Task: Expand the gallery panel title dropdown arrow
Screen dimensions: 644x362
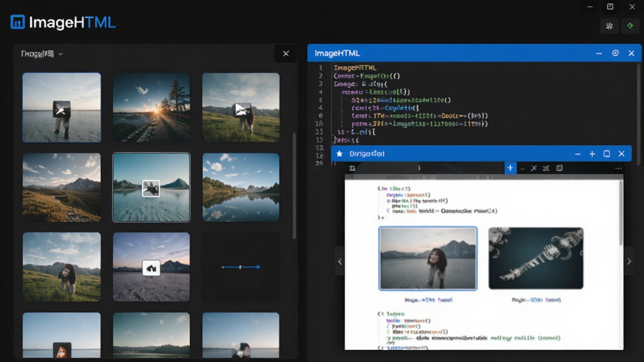Action: point(60,54)
